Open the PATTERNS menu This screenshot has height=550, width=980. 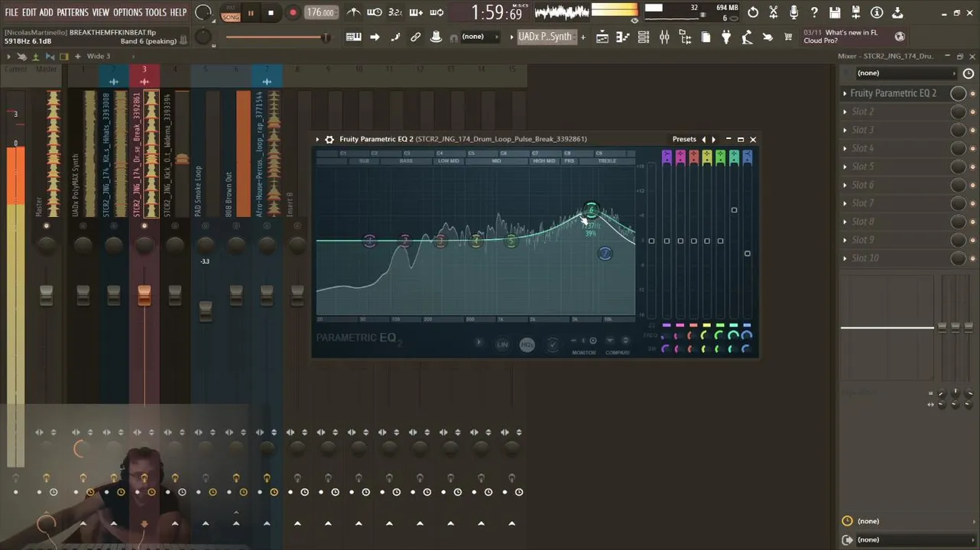click(x=73, y=12)
